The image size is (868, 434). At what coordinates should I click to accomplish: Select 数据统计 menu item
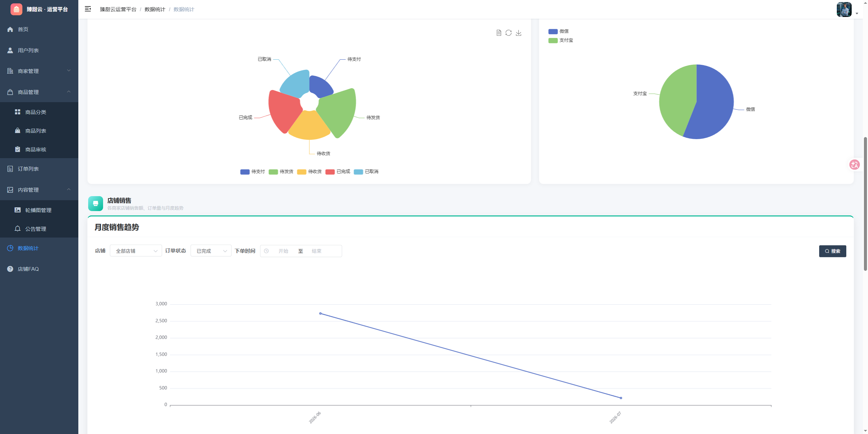coord(39,248)
